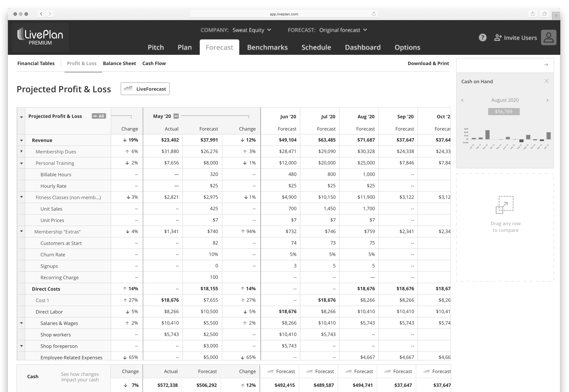The width and height of the screenshot is (569, 392).
Task: Go forward with the browser forward arrow
Action: (50, 14)
